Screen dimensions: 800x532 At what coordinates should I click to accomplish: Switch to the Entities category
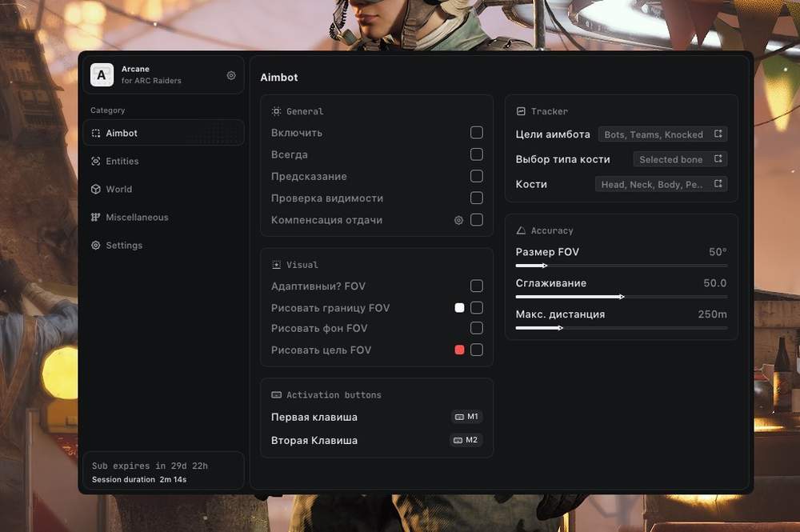(163, 161)
